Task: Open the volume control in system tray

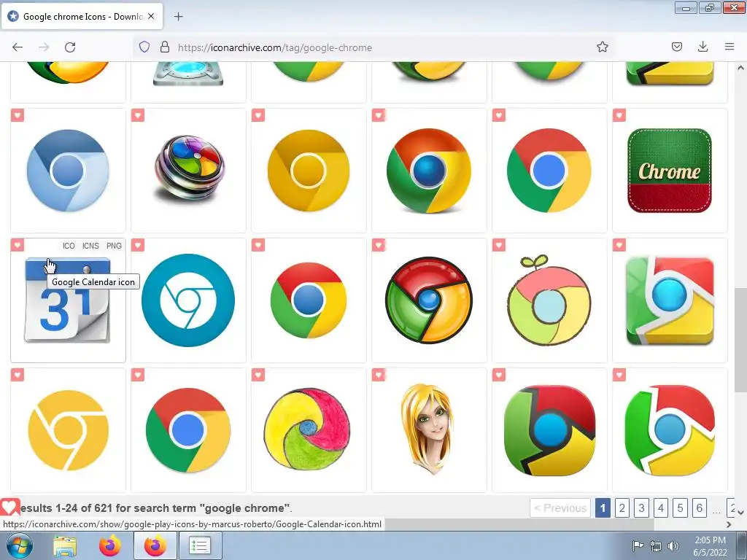Action: click(673, 545)
